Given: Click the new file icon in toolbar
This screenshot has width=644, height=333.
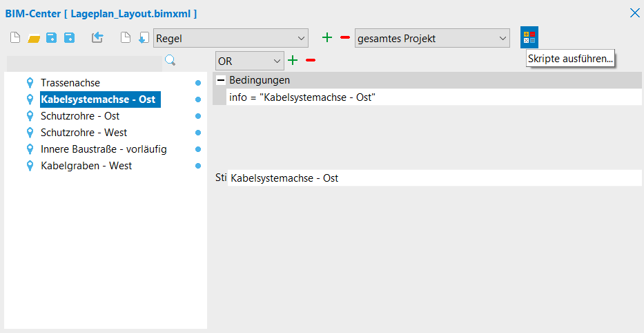Looking at the screenshot, I should coord(15,38).
